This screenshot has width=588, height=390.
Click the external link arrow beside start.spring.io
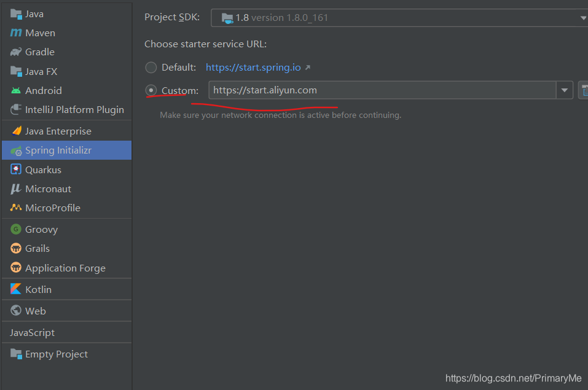[x=307, y=67]
